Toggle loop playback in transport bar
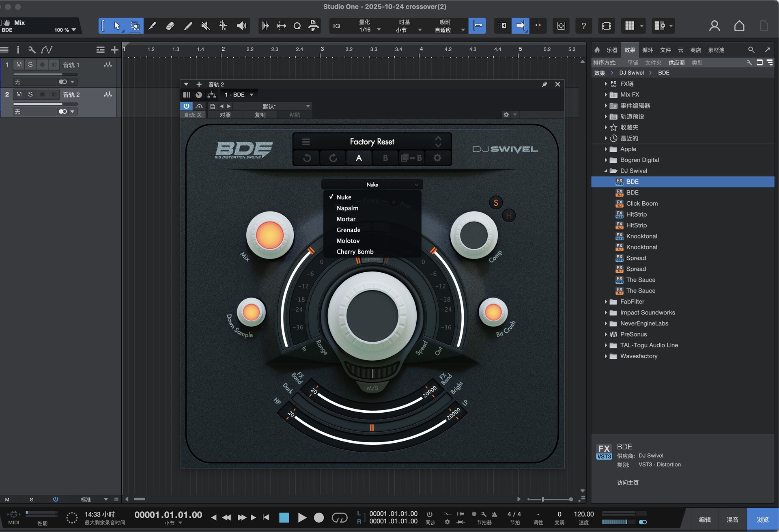 (340, 517)
